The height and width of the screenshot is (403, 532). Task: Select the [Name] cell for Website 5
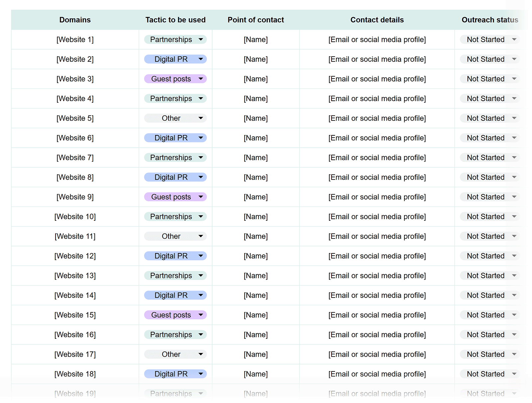tap(256, 118)
